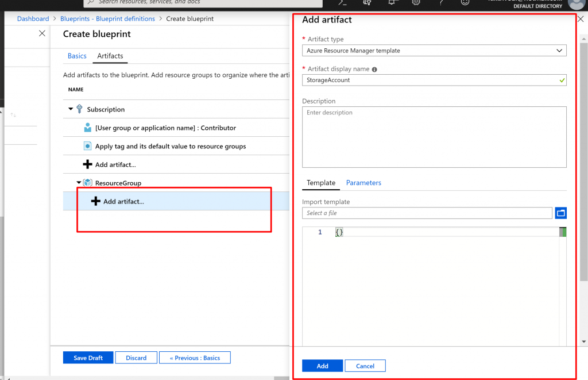Screen dimensions: 588x380
Task: Switch to the Parameters tab
Action: pos(363,183)
